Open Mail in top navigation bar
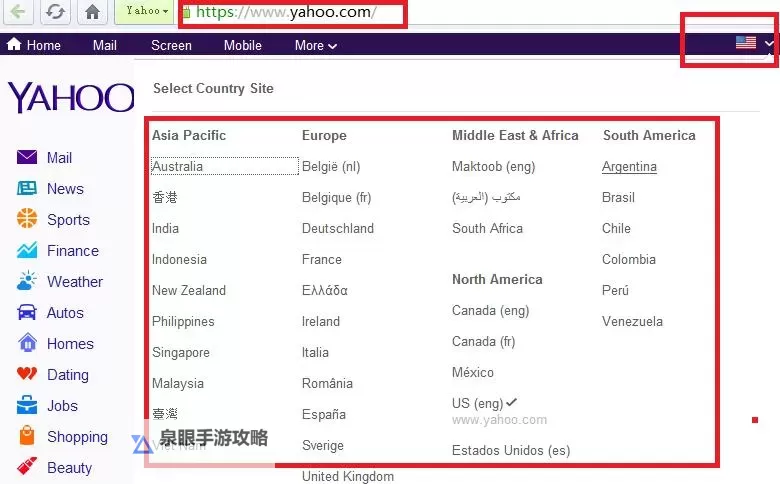 coord(104,45)
